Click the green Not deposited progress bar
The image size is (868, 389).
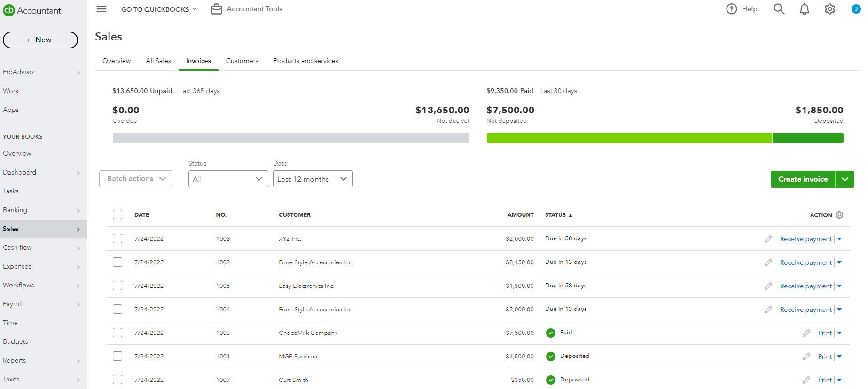tap(629, 138)
